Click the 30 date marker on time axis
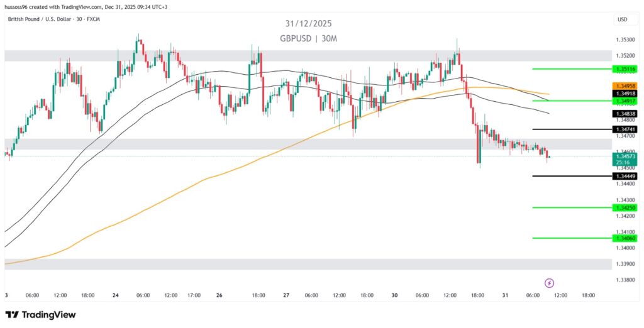 click(x=396, y=295)
